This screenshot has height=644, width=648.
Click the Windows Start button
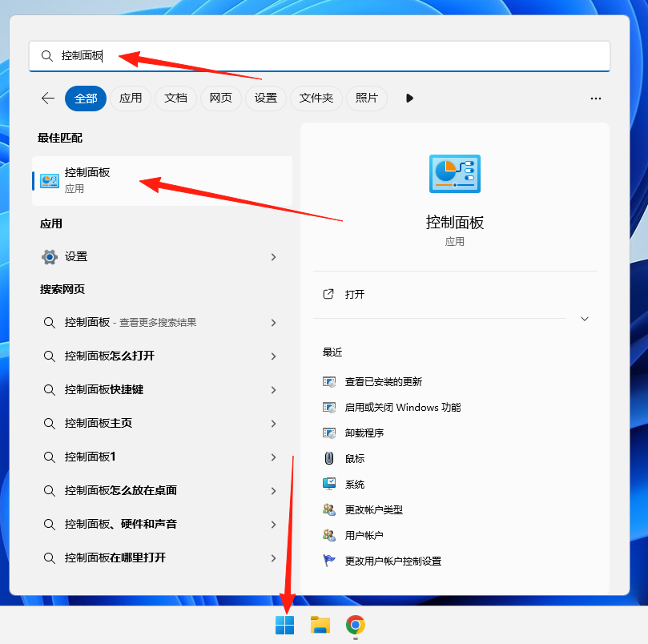coord(285,626)
